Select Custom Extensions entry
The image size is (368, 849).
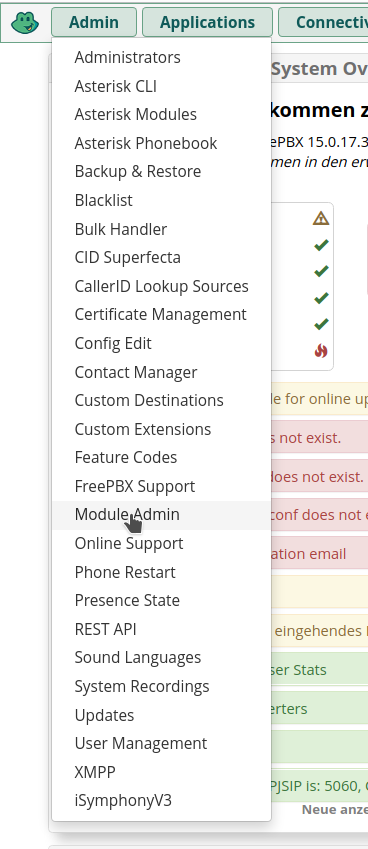tap(161, 429)
